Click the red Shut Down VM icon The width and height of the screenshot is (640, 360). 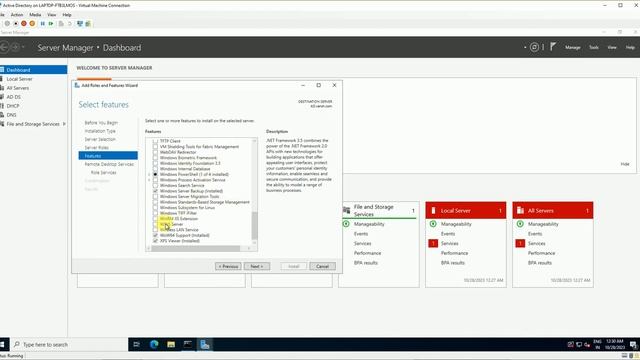[24, 24]
